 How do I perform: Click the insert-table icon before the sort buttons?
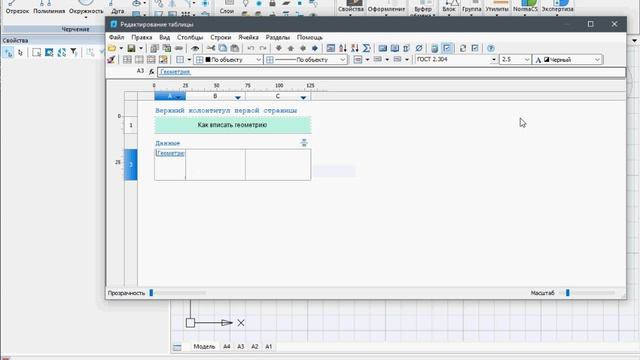click(x=331, y=48)
